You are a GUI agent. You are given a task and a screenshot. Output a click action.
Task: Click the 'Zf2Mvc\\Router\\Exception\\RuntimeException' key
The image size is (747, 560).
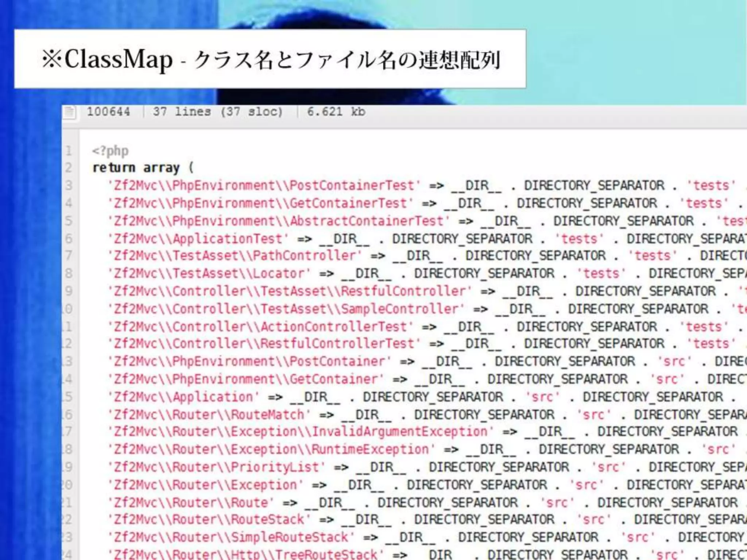(x=271, y=449)
